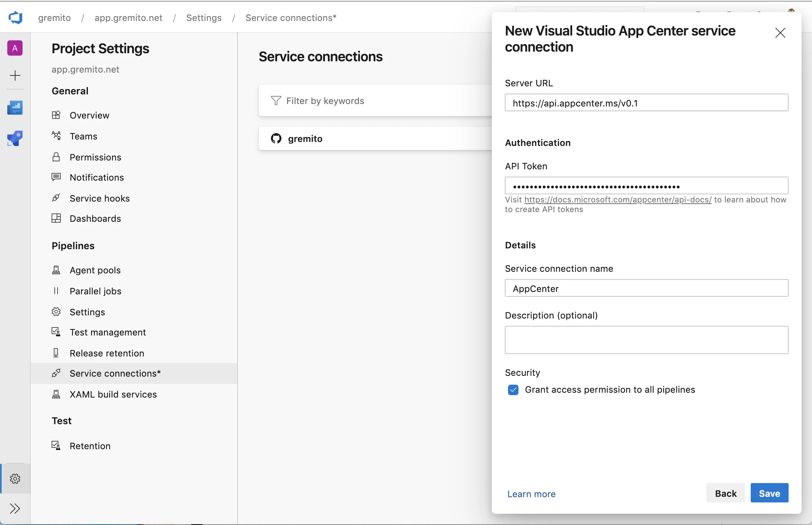Select the gremito service connection row
This screenshot has width=812, height=525.
tap(375, 139)
